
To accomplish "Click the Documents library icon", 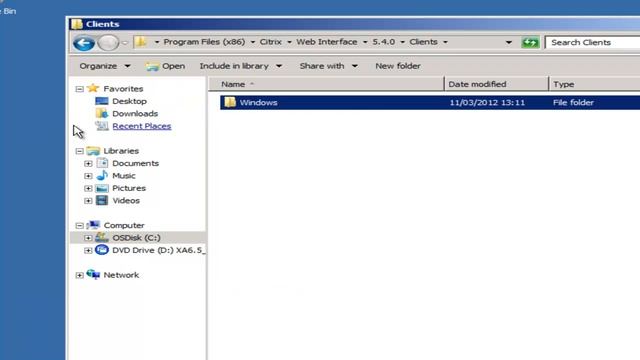I will 102,163.
